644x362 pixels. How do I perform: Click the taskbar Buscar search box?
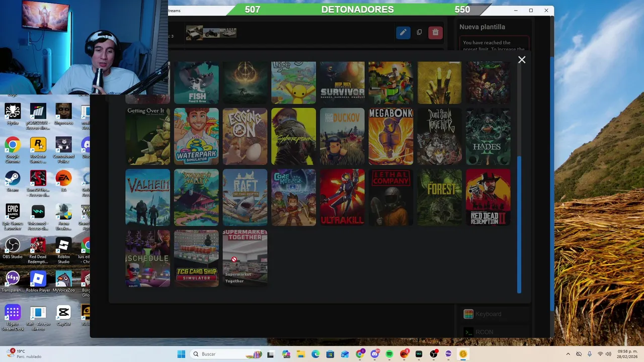[x=226, y=354]
